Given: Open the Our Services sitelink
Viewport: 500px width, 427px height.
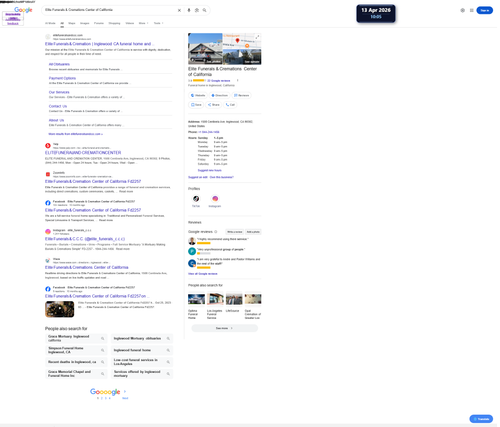Looking at the screenshot, I should 59,92.
